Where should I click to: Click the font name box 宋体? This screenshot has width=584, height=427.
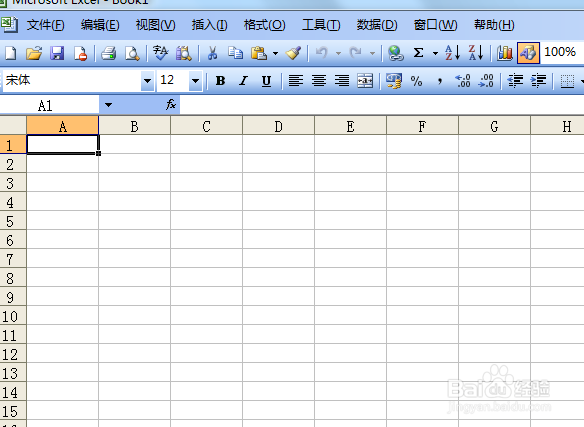pos(72,80)
